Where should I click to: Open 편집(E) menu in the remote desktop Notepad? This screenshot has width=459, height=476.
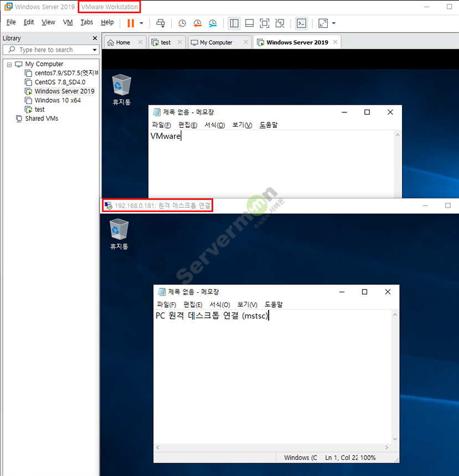click(193, 305)
